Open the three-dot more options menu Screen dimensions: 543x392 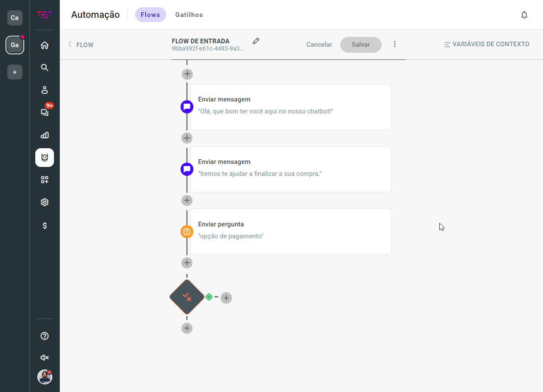[x=395, y=44]
